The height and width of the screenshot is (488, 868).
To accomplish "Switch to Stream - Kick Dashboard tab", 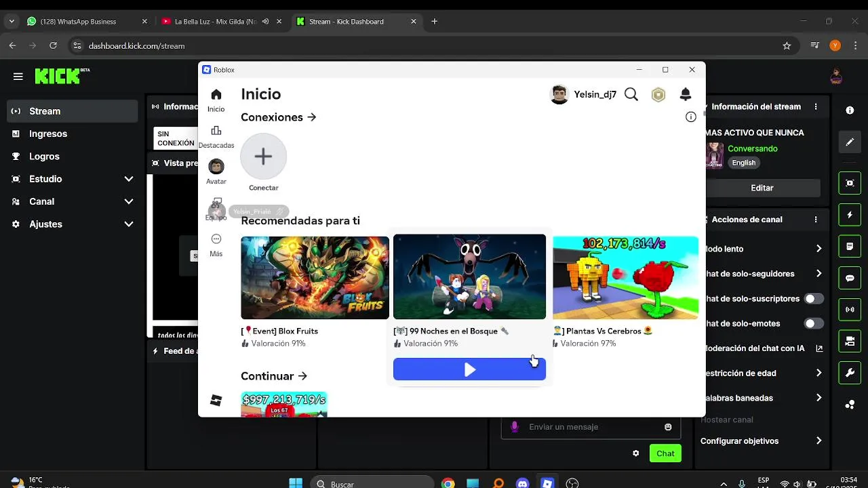I will 356,21.
